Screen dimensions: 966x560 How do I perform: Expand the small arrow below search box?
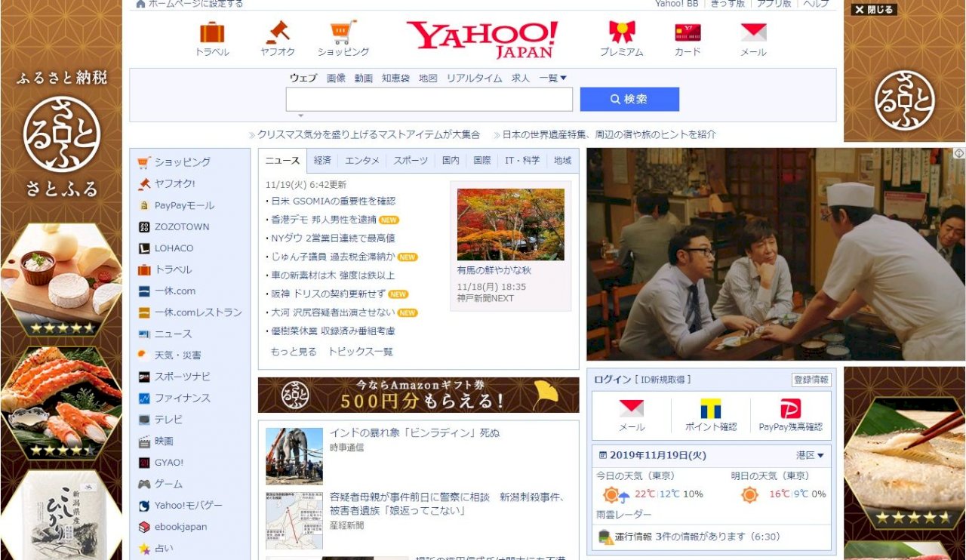[x=300, y=115]
